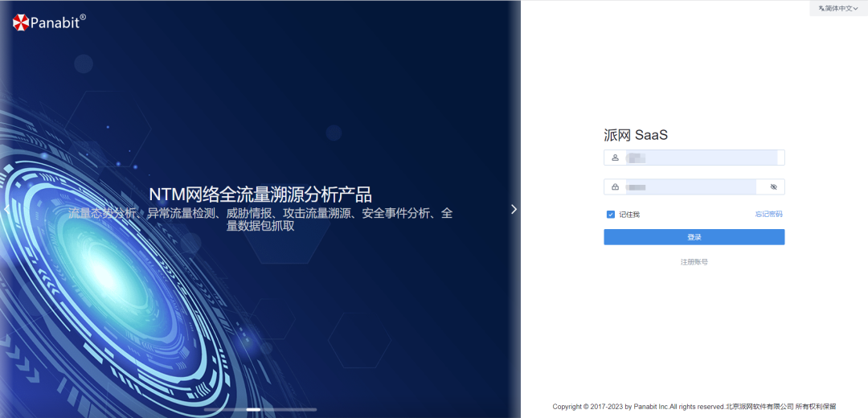Click the username input field
Image resolution: width=868 pixels, height=418 pixels.
pyautogui.click(x=694, y=158)
